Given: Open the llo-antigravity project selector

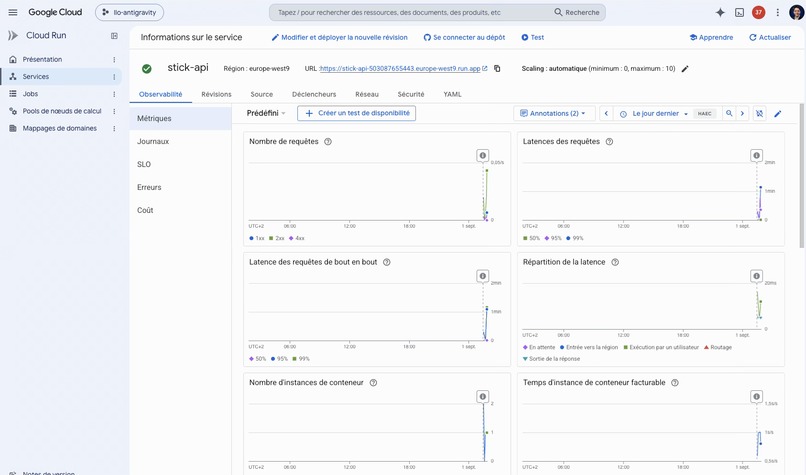Looking at the screenshot, I should (129, 12).
